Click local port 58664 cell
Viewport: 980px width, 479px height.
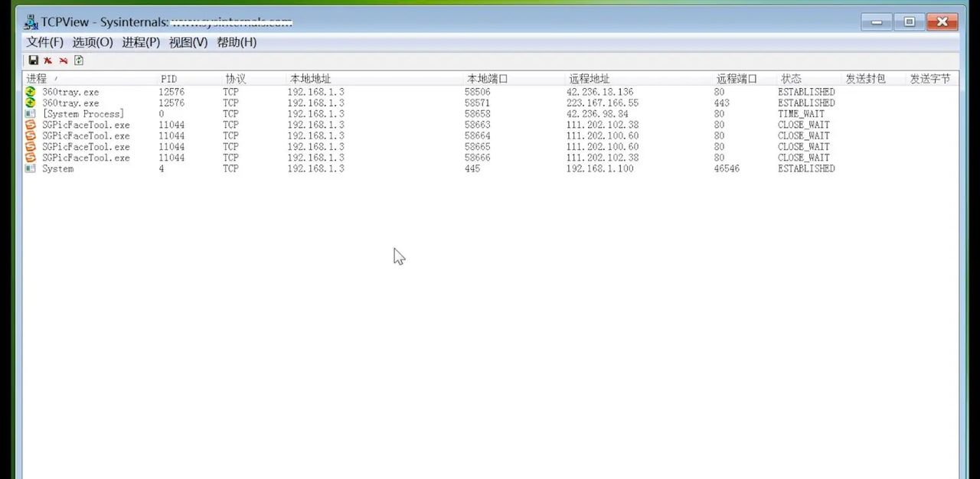pos(477,135)
